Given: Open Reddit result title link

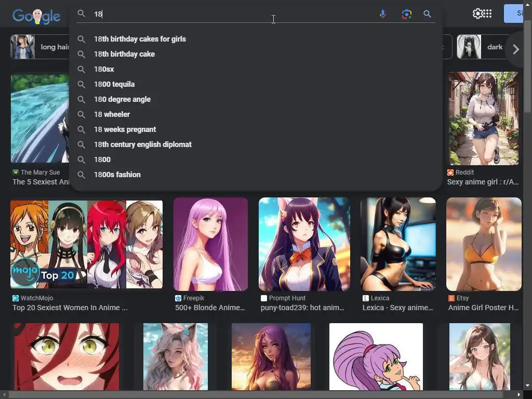Looking at the screenshot, I should point(483,182).
